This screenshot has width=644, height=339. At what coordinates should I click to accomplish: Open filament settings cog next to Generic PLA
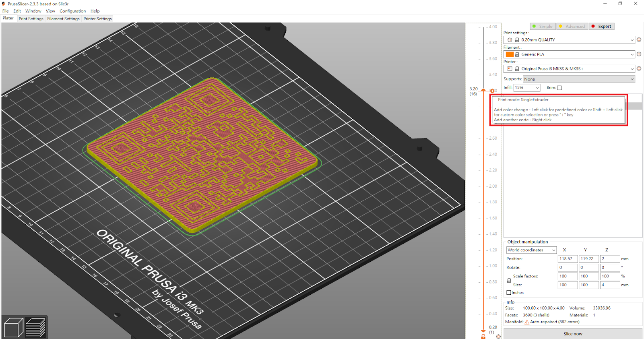pyautogui.click(x=639, y=54)
